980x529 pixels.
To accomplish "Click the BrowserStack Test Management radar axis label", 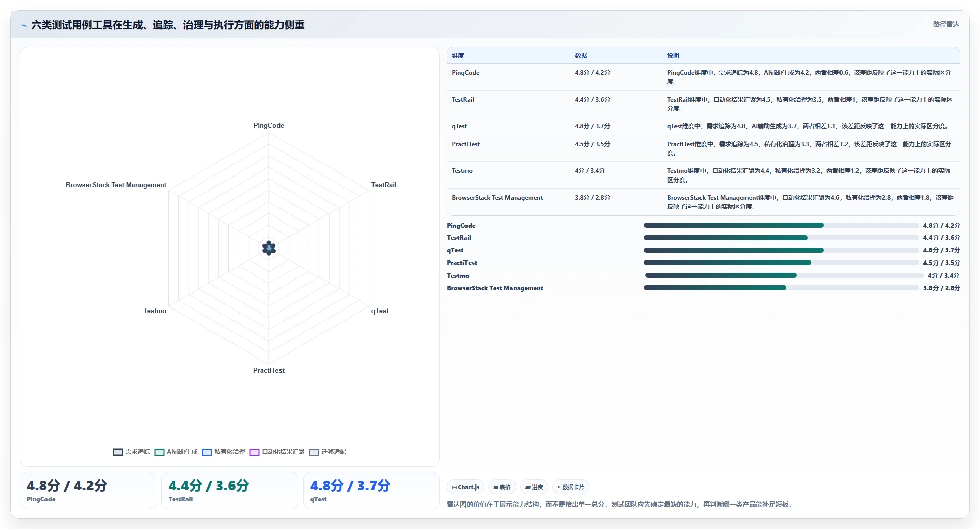I will [116, 185].
